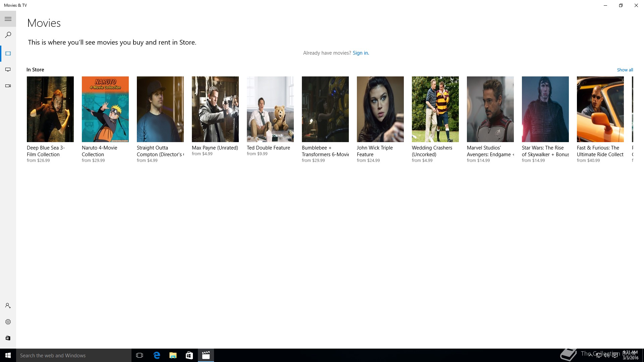Viewport: 644px width, 362px height.
Task: Open Bumblebee + Transformers 6-Movie poster
Action: 325,109
